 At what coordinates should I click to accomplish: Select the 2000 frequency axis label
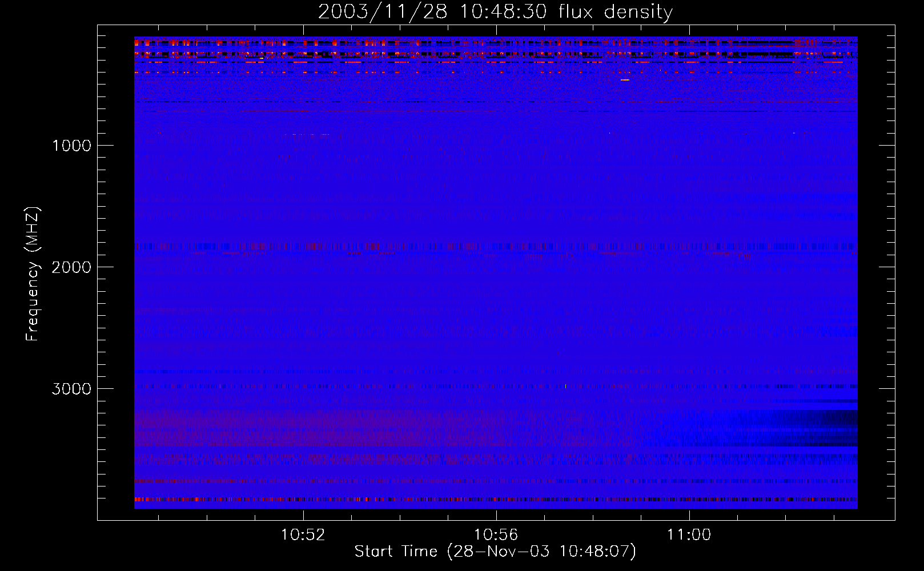(x=71, y=267)
